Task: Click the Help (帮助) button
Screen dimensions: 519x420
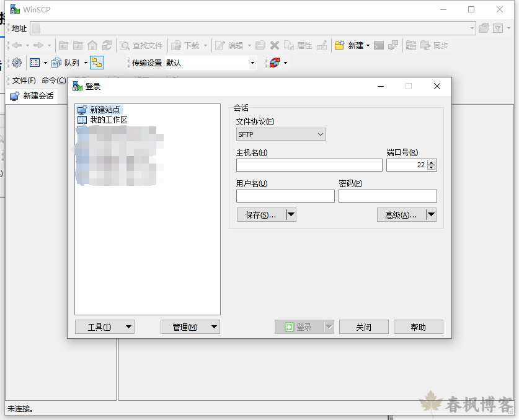Action: pyautogui.click(x=419, y=326)
